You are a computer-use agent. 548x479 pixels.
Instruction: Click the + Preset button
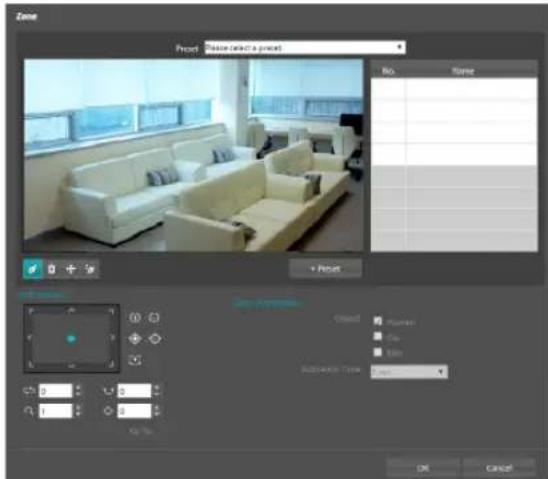tap(325, 269)
